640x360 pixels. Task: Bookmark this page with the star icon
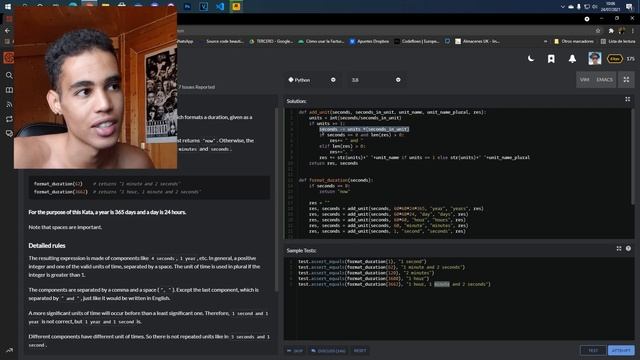click(598, 31)
